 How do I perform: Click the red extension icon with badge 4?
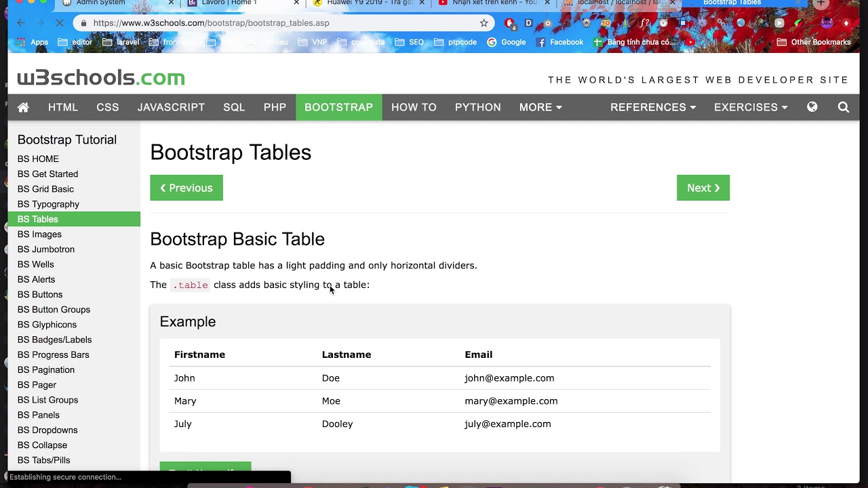[510, 23]
